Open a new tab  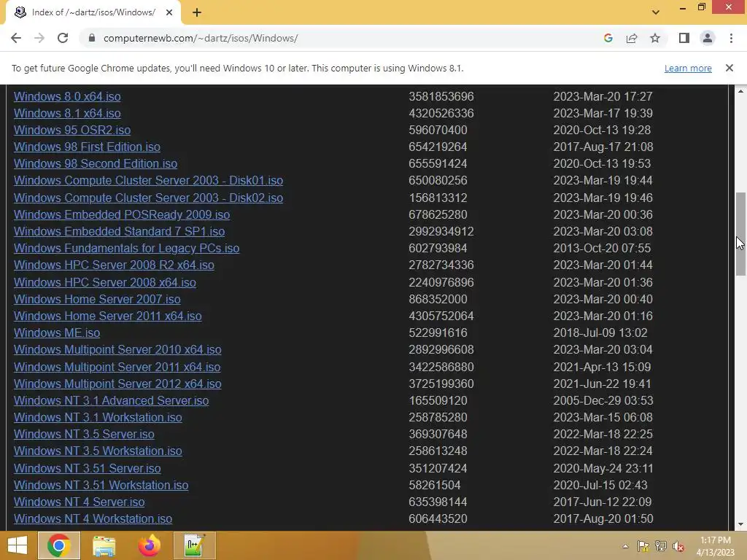tap(197, 12)
